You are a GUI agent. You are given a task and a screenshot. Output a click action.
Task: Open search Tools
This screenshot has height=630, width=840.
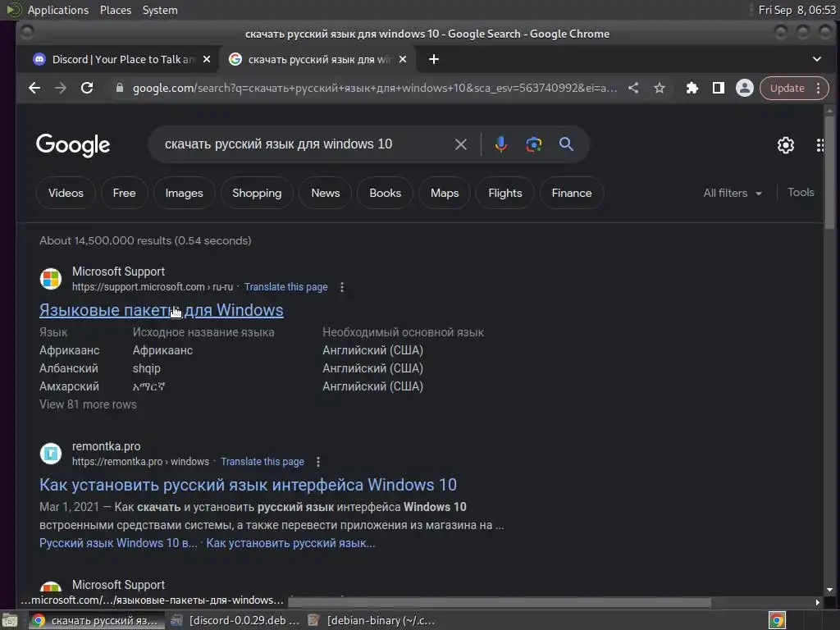(801, 192)
